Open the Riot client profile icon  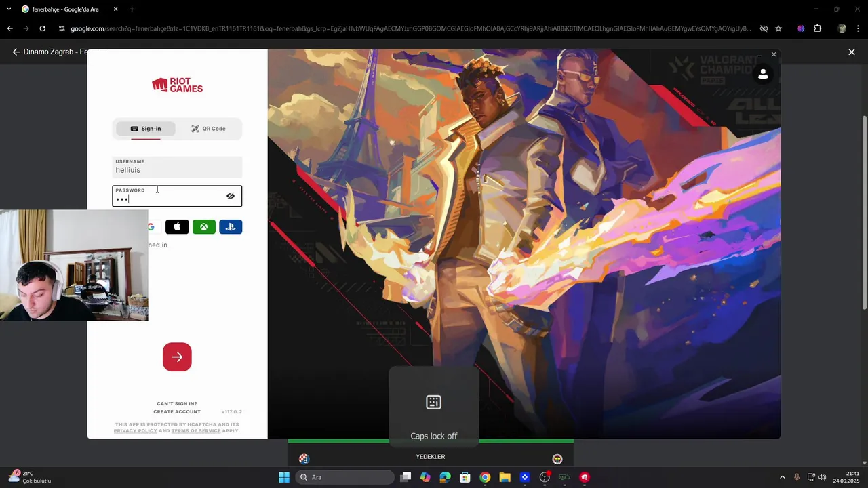coord(763,75)
